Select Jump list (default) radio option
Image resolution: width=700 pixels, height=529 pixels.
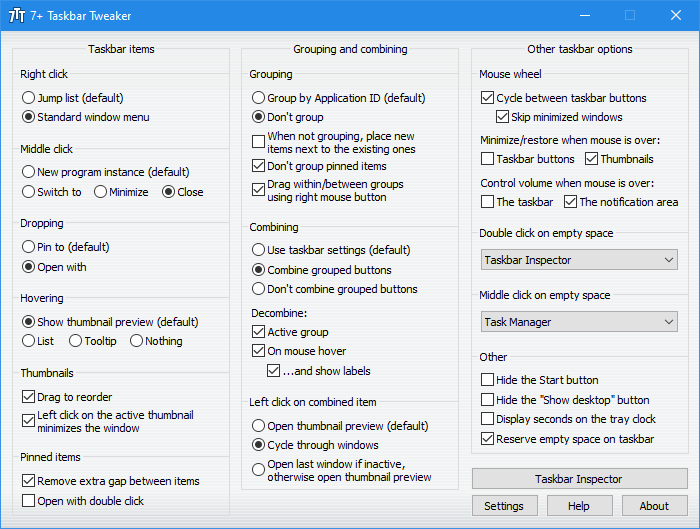click(x=29, y=98)
